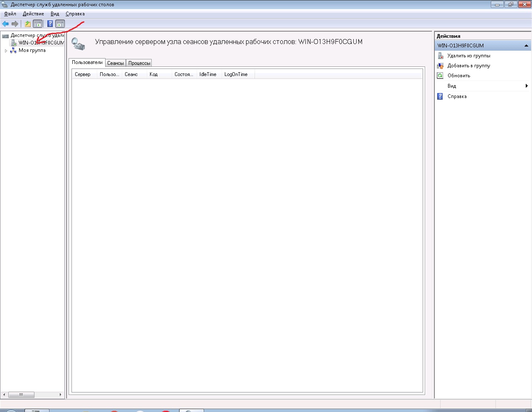Viewport: 532px width, 412px height.
Task: Click Добавить в группу in the actions pane
Action: coord(469,66)
